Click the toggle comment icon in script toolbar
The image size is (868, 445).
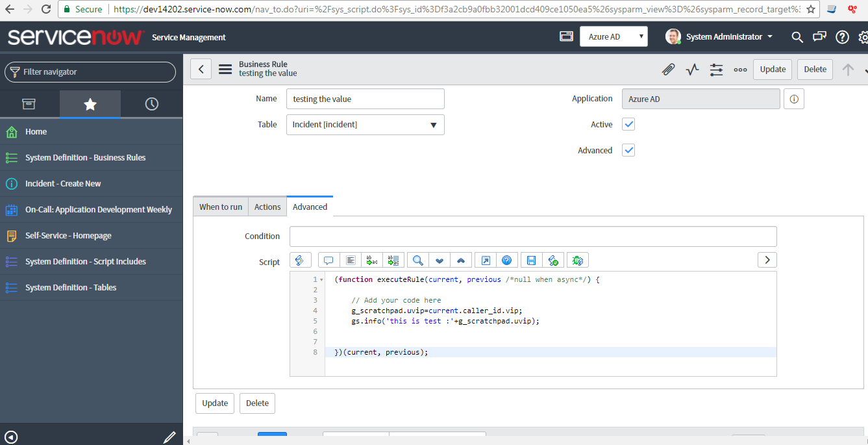coord(329,260)
